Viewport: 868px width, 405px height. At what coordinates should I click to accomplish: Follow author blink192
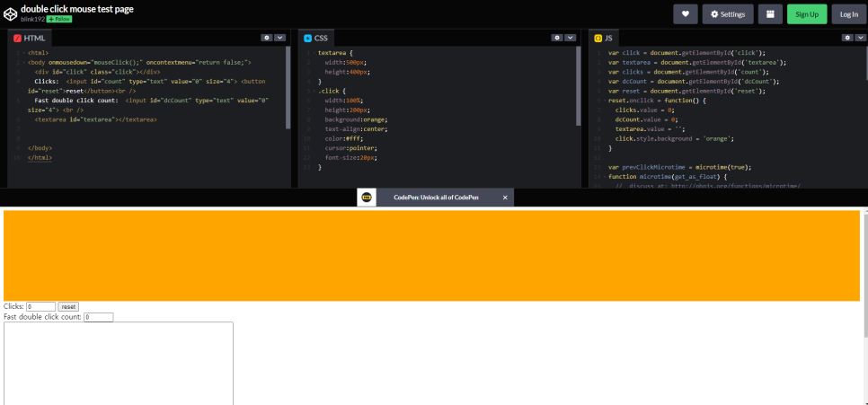point(59,19)
